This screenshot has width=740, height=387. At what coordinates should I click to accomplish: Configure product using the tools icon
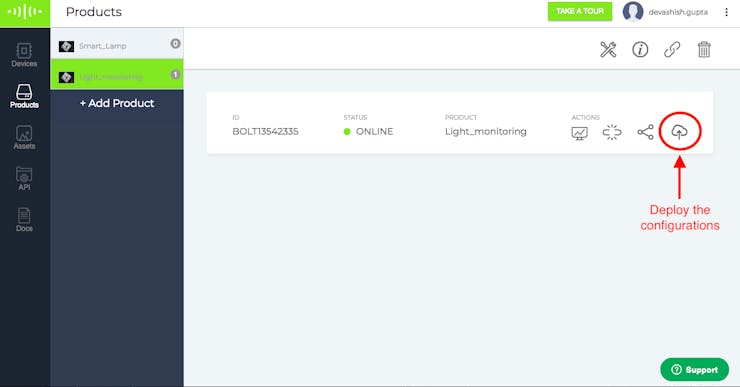coord(608,50)
